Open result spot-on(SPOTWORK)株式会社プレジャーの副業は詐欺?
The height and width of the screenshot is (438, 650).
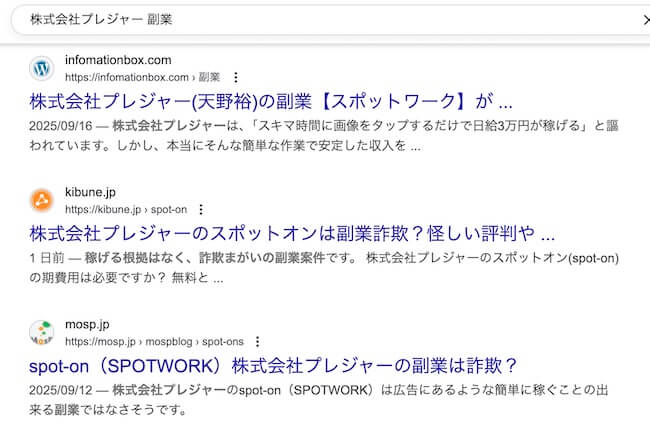pos(273,366)
